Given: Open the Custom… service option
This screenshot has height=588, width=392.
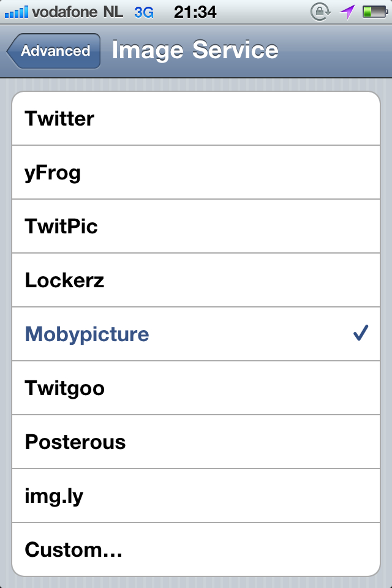Looking at the screenshot, I should pyautogui.click(x=196, y=549).
